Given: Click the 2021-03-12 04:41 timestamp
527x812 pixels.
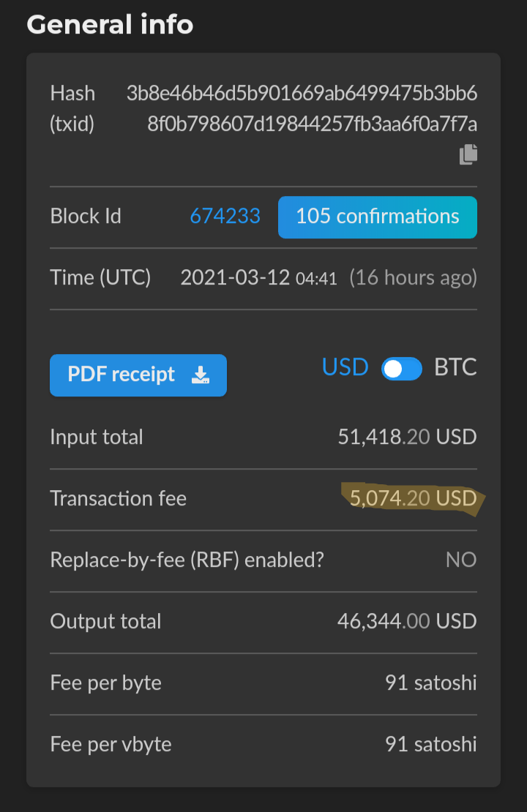Looking at the screenshot, I should pos(258,278).
